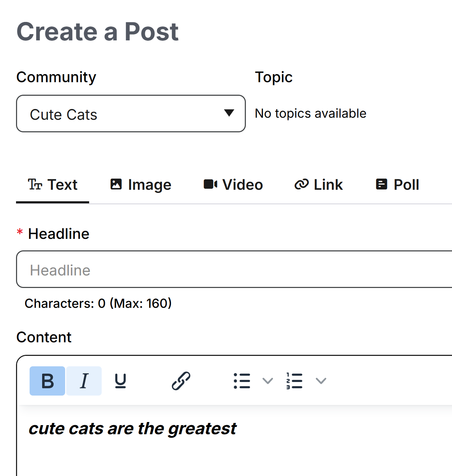This screenshot has height=476, width=452.
Task: Click the camera icon on Video tab
Action: pos(210,184)
